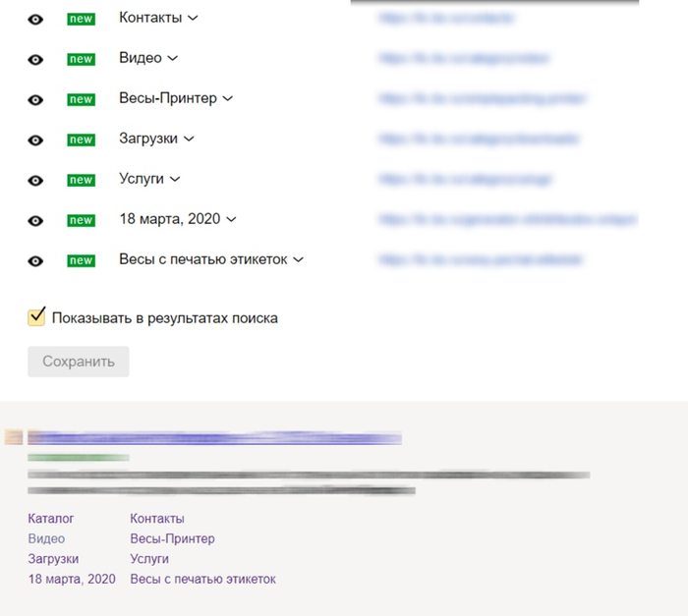Viewport: 688px width, 616px height.
Task: Click the Контакты link in search preview
Action: pos(157,518)
